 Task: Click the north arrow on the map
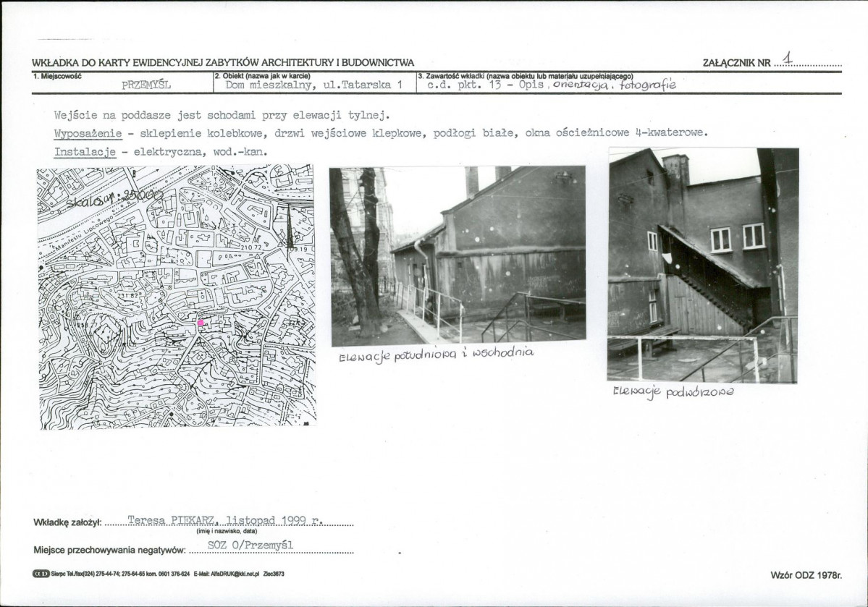pos(290,226)
